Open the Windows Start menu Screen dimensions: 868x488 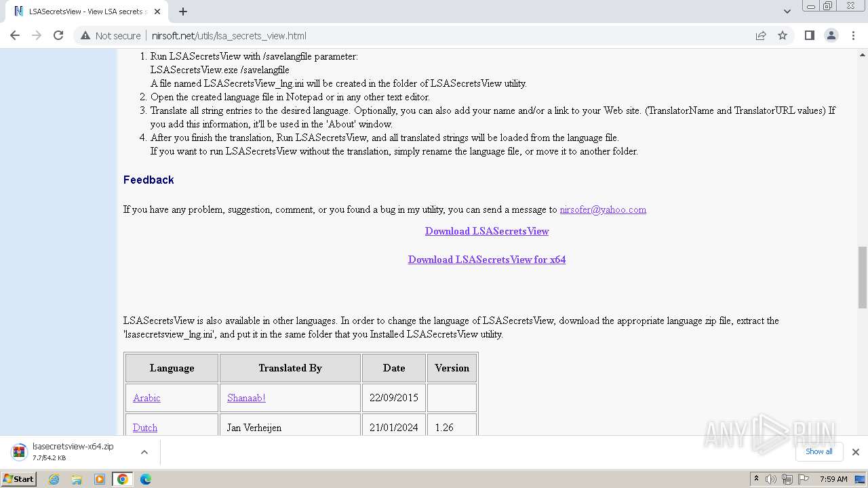19,479
